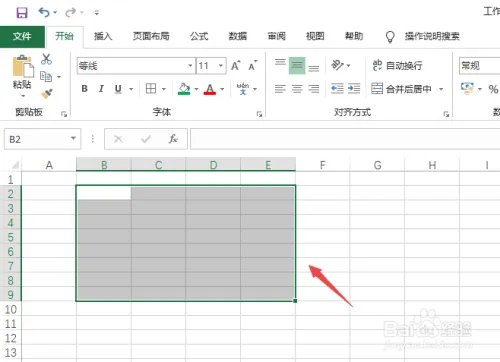Open the 数据 (Data) tab
The height and width of the screenshot is (362, 500).
tap(238, 36)
